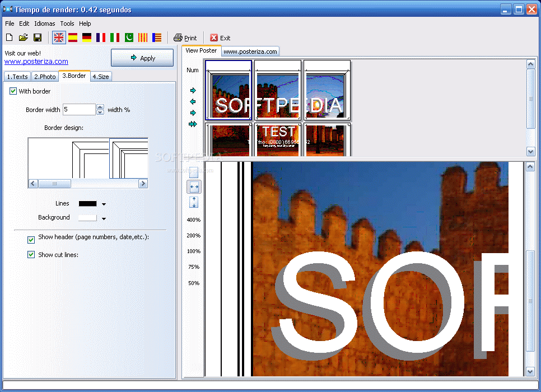Choose the red-yellow vertical striped flag
The height and width of the screenshot is (392, 541).
click(x=143, y=38)
